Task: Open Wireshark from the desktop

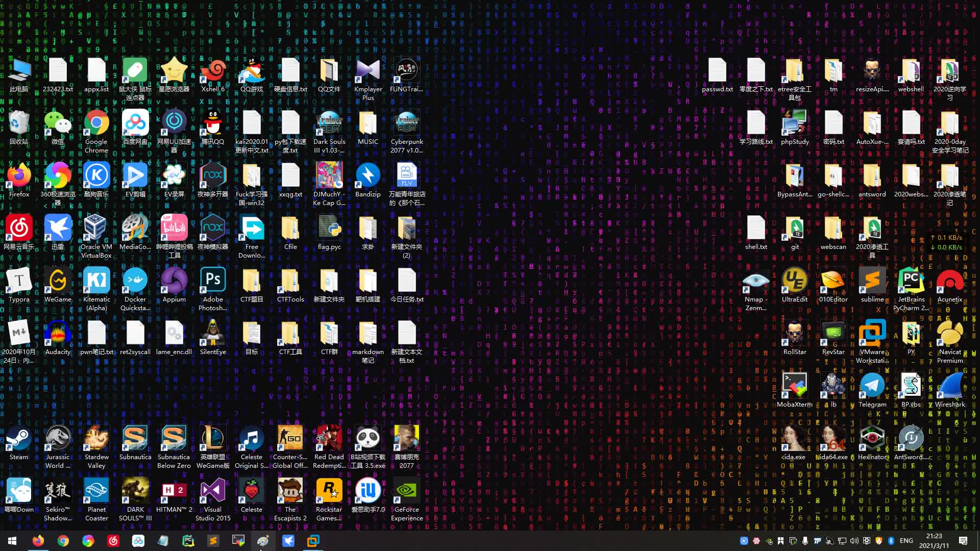Action: 949,387
